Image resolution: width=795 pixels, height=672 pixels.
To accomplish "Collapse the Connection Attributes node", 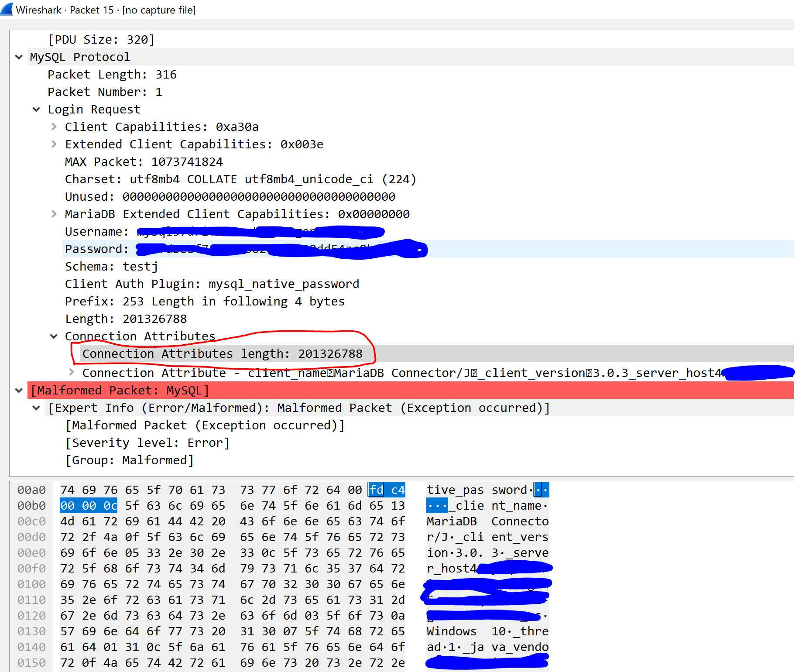I will coord(54,336).
